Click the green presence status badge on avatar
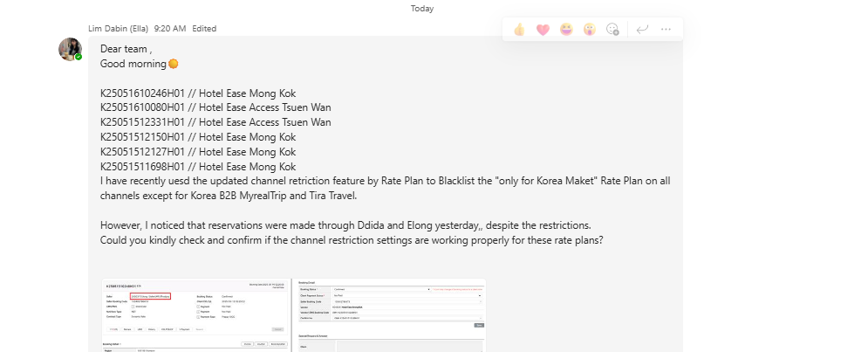Screen dimensions: 868x352 pyautogui.click(x=79, y=57)
